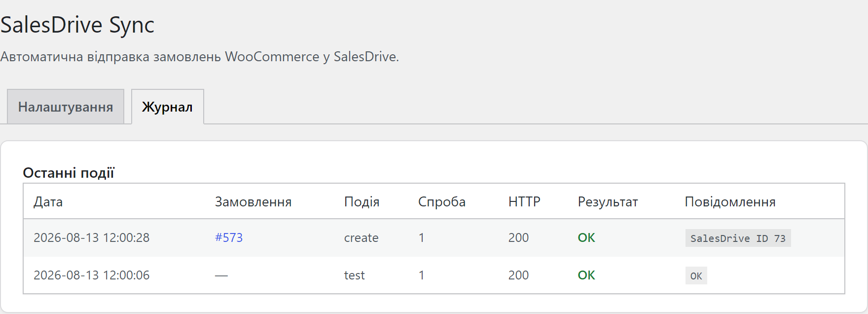
Task: Click the Спроба column header
Action: (x=442, y=201)
